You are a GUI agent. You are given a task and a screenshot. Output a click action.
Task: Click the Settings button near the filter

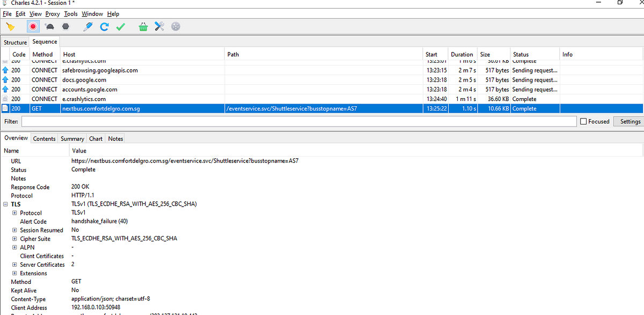[629, 121]
